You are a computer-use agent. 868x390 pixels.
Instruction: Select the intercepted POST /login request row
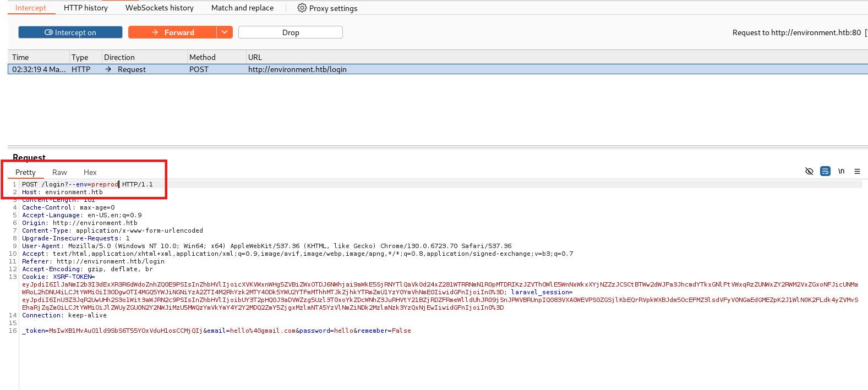297,69
